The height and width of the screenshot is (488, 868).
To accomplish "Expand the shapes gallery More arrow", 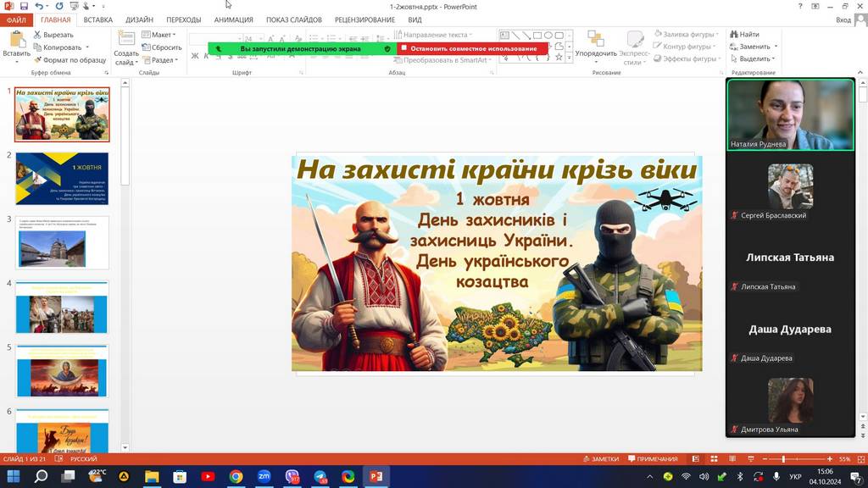I will 569,57.
